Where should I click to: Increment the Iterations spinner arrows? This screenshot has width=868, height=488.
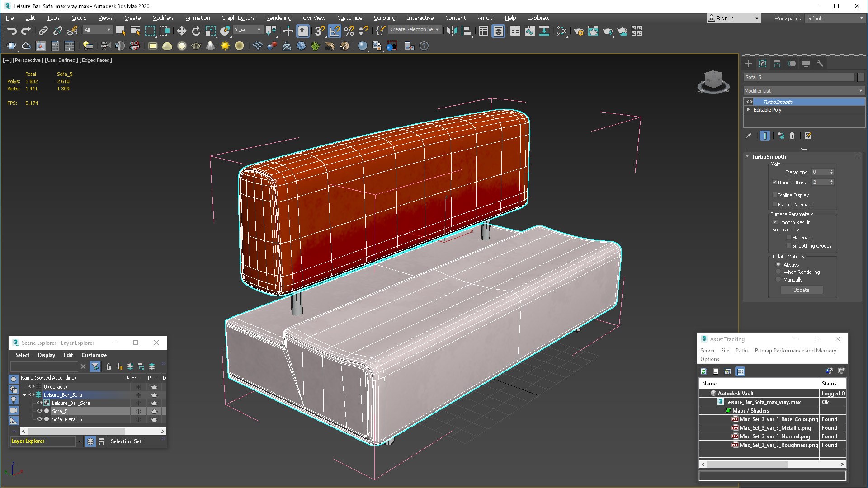pyautogui.click(x=831, y=171)
